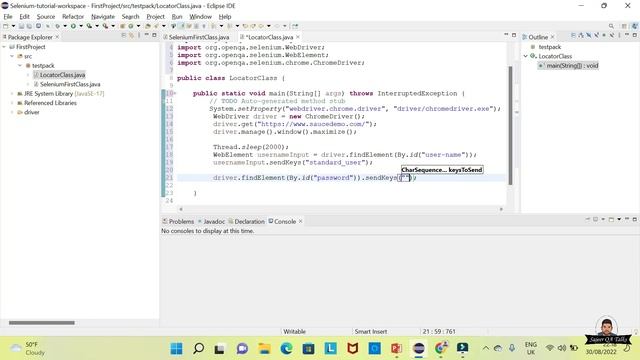Viewport: 640px width, 360px height.
Task: Open the Refactor menu
Action: [73, 17]
